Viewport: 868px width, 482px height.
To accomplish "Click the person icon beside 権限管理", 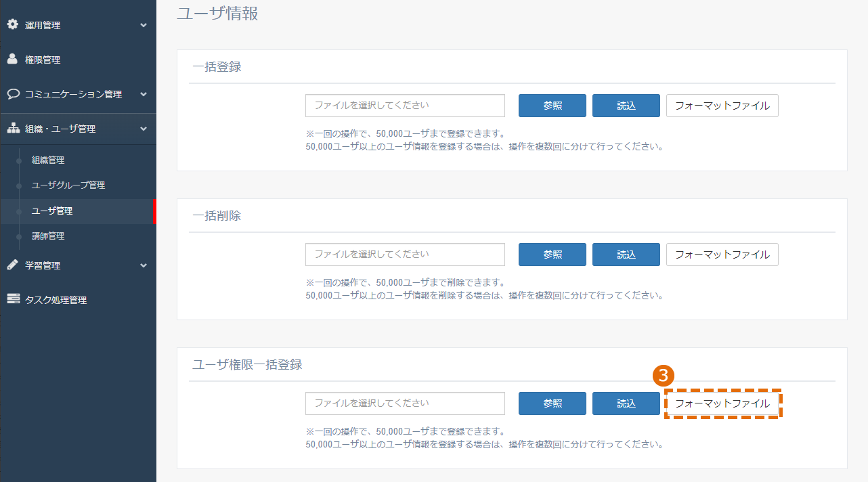I will (12, 59).
